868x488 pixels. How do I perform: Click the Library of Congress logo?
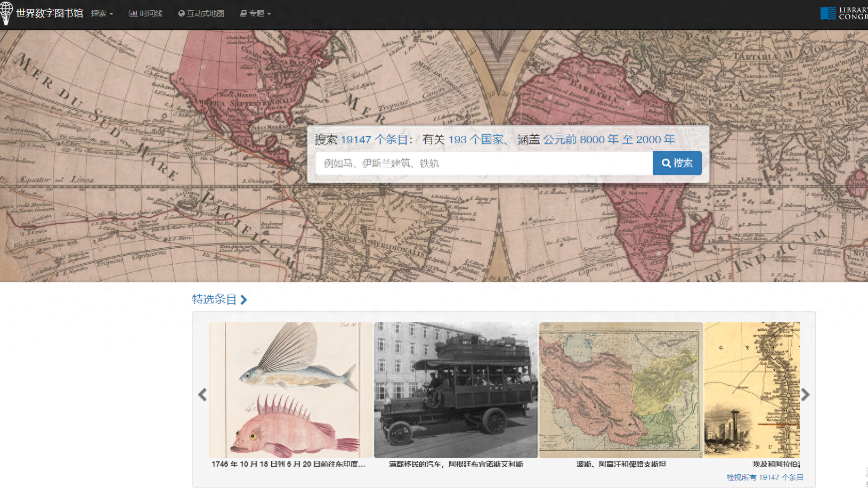pyautogui.click(x=844, y=13)
